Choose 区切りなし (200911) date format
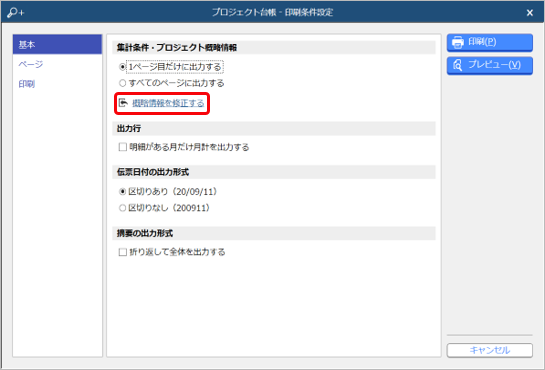 (x=122, y=208)
